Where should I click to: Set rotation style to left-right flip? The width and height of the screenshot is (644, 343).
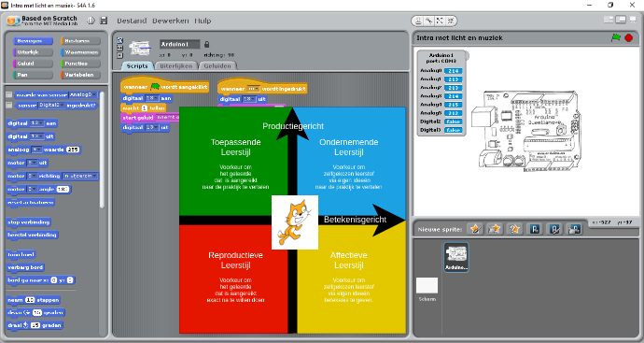[119, 48]
